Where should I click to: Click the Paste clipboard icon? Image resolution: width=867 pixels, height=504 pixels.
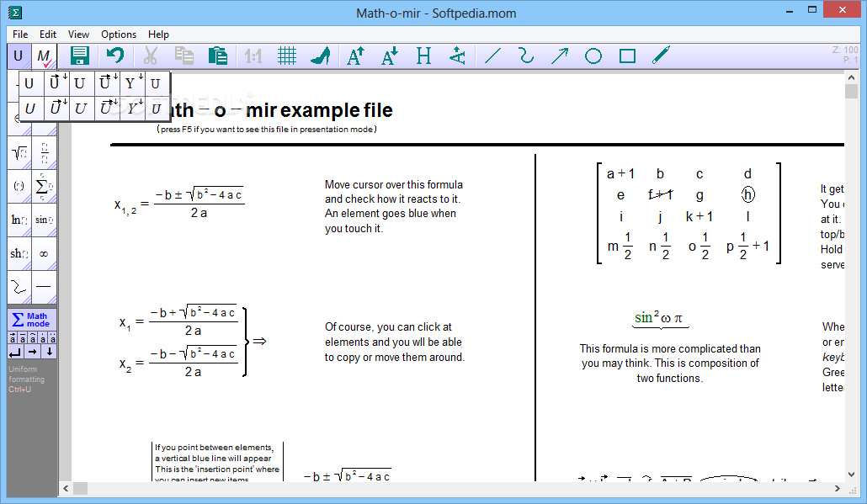coord(218,56)
